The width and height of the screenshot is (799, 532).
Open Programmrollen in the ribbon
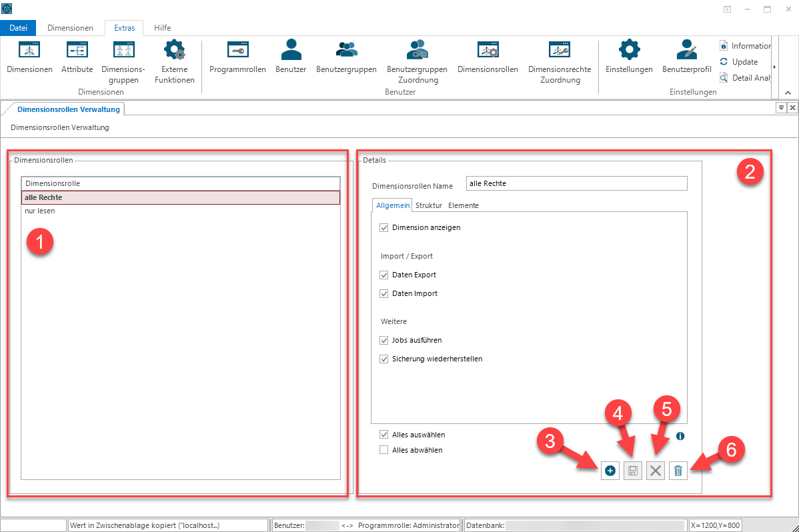[x=237, y=57]
